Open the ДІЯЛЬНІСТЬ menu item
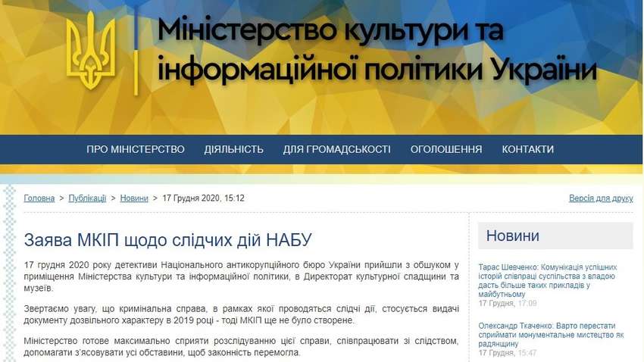Viewport: 644px width, 362px height. click(233, 149)
